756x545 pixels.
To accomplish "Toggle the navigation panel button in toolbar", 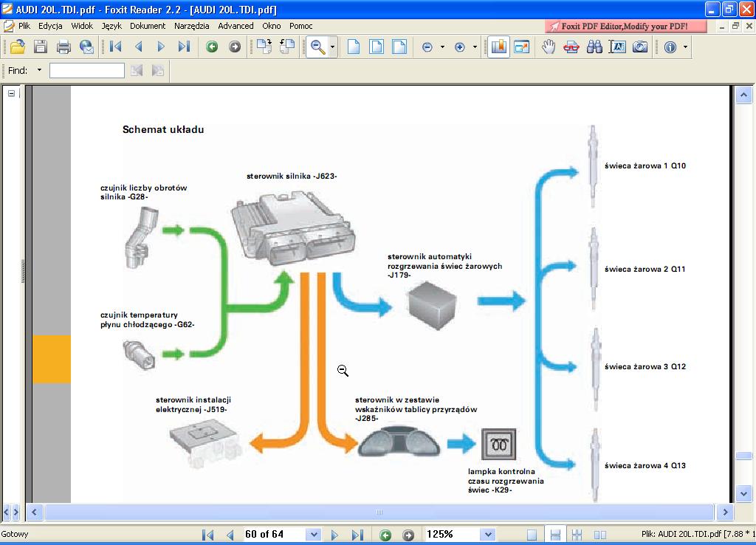I will pyautogui.click(x=498, y=47).
